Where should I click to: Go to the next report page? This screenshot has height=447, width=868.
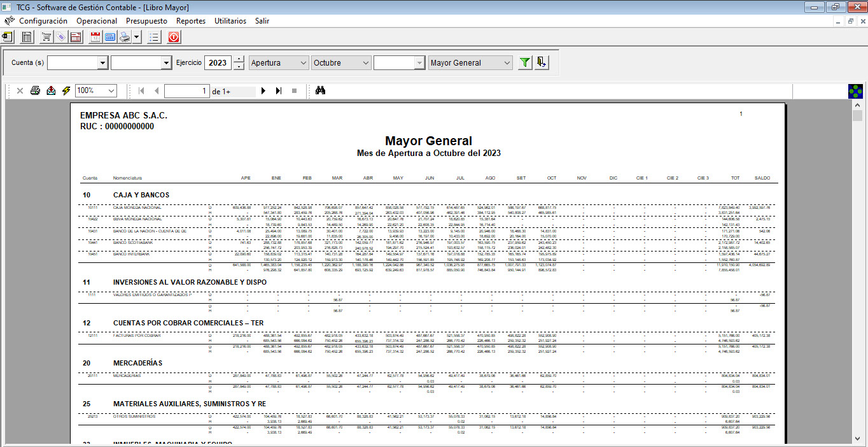click(263, 91)
